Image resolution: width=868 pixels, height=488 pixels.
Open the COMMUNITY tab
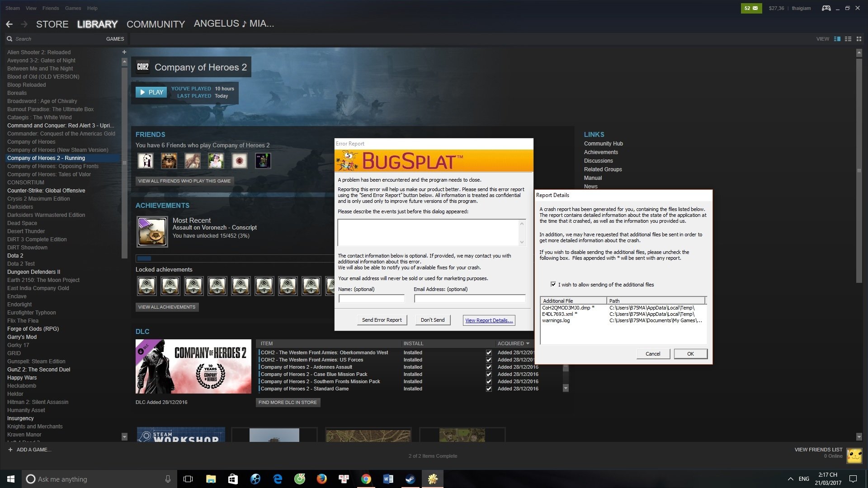pos(156,24)
